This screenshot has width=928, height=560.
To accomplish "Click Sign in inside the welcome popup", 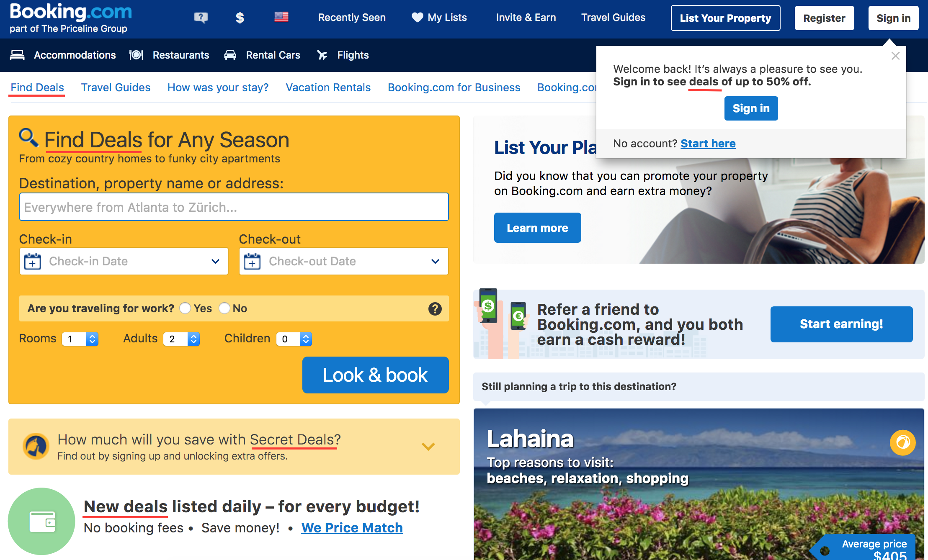I will 751,108.
